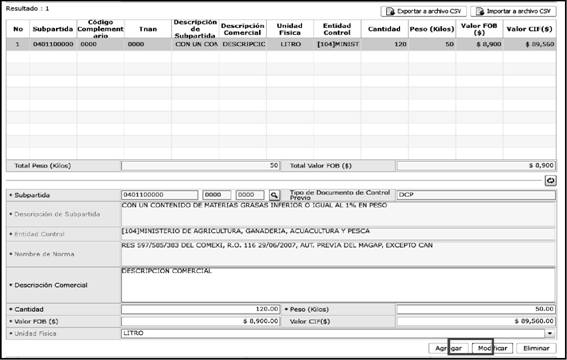Image resolution: width=567 pixels, height=360 pixels.
Task: Click the Valor FOB ($) input field
Action: pos(201,321)
